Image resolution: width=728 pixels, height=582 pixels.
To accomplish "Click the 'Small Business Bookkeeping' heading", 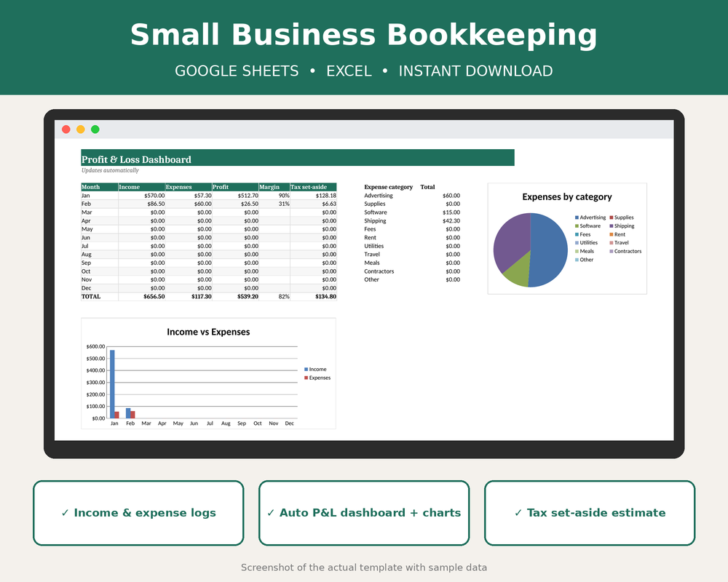I will pyautogui.click(x=363, y=35).
